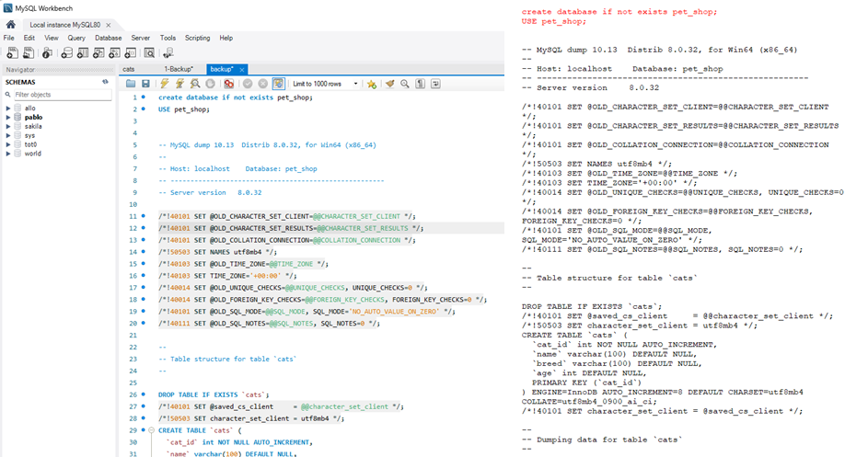Create a new view in active schema
The height and width of the screenshot is (457, 868).
(x=98, y=53)
